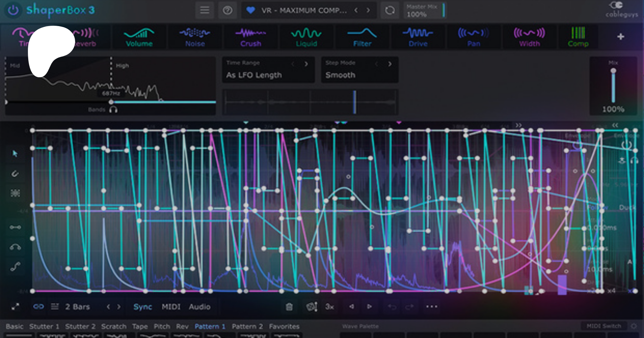644x338 pixels.
Task: Expand Time Range next option arrow
Action: [x=306, y=64]
